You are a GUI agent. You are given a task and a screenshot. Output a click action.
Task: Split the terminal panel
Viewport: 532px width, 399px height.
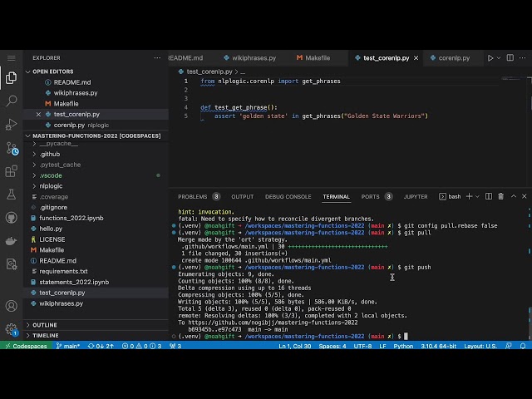click(x=489, y=196)
